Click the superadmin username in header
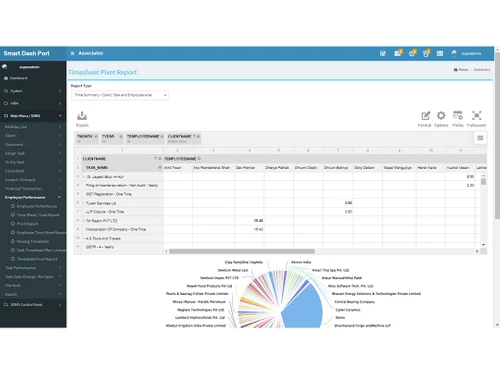500x375 pixels. (x=471, y=53)
